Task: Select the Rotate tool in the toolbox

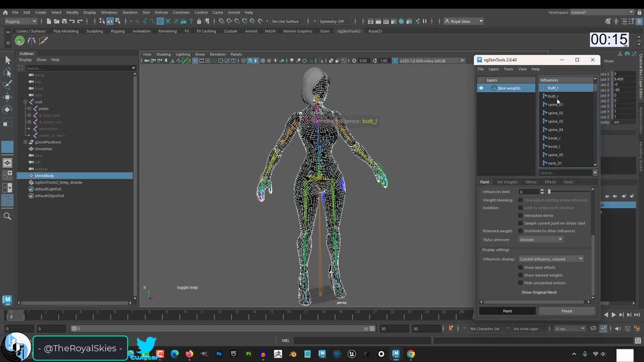Action: click(x=8, y=109)
